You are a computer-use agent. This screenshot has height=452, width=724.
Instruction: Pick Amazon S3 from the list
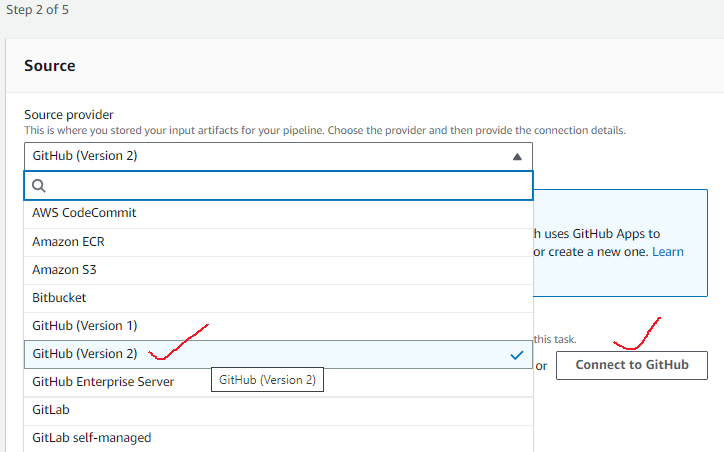(278, 270)
